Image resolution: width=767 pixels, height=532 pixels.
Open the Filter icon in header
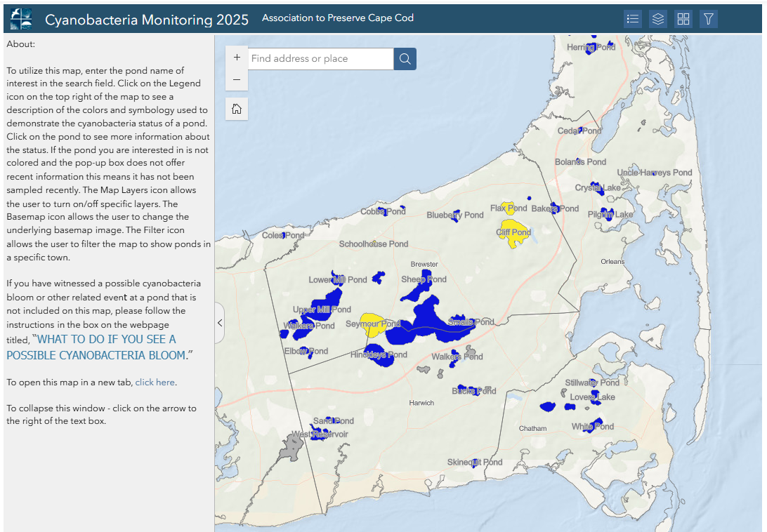[709, 19]
